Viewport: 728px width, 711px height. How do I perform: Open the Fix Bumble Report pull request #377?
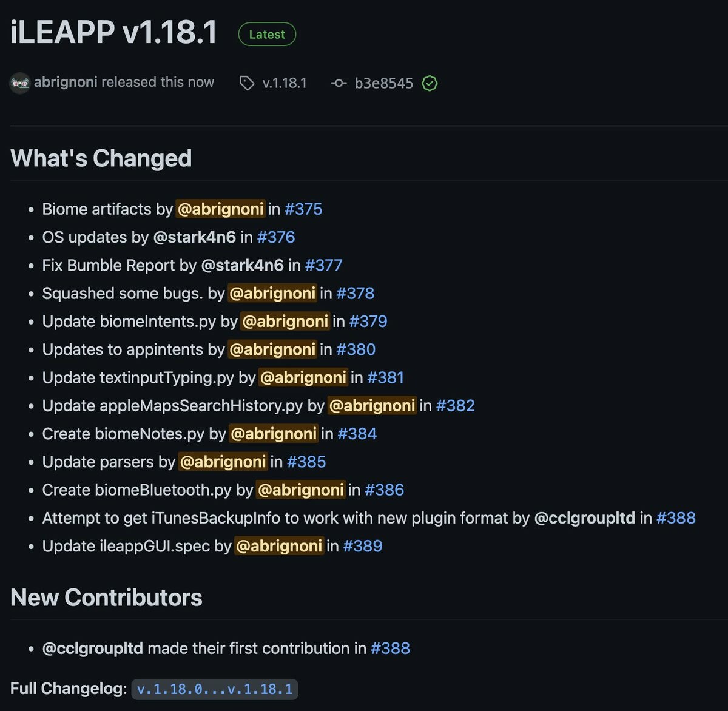click(323, 265)
